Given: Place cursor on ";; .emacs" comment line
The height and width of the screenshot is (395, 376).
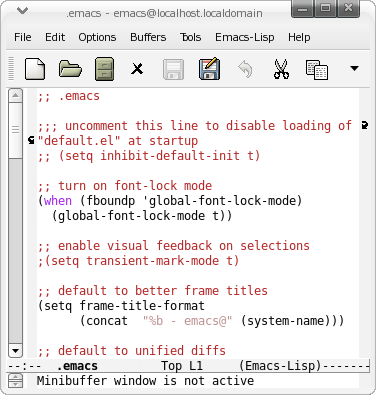Looking at the screenshot, I should pos(69,96).
